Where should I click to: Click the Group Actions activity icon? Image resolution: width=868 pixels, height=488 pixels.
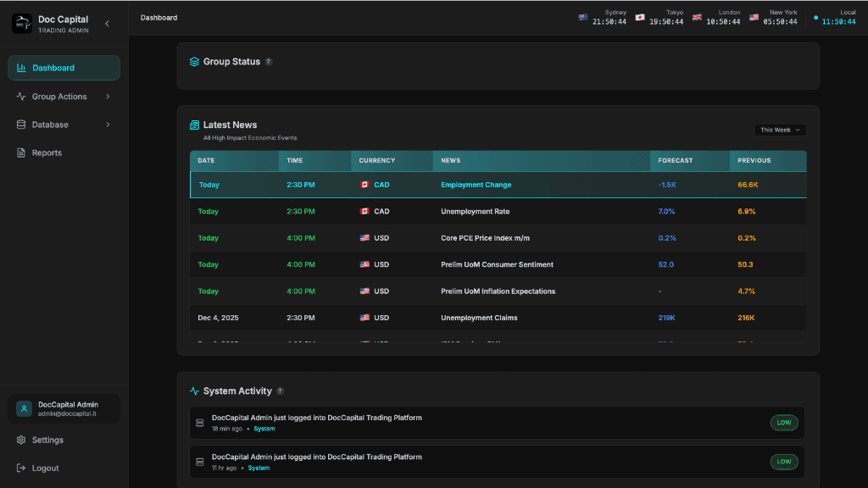[x=19, y=96]
